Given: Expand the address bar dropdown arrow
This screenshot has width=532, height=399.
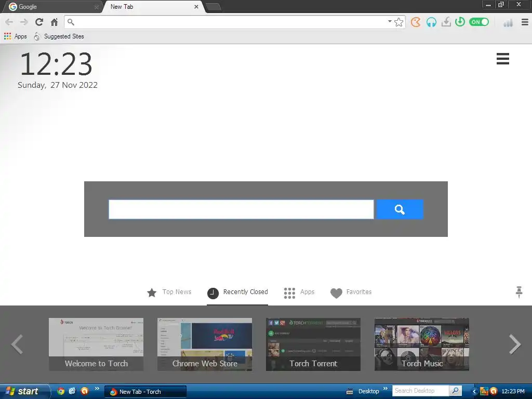Looking at the screenshot, I should (x=390, y=21).
